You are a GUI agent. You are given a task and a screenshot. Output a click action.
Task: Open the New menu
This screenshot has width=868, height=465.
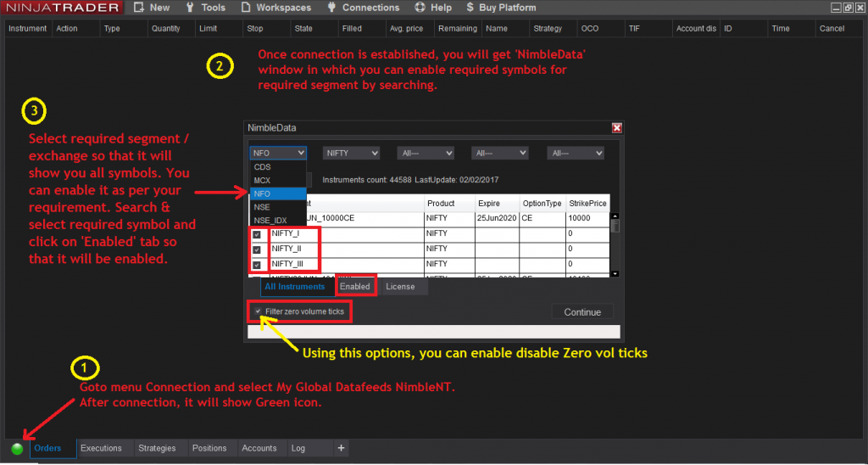point(153,8)
